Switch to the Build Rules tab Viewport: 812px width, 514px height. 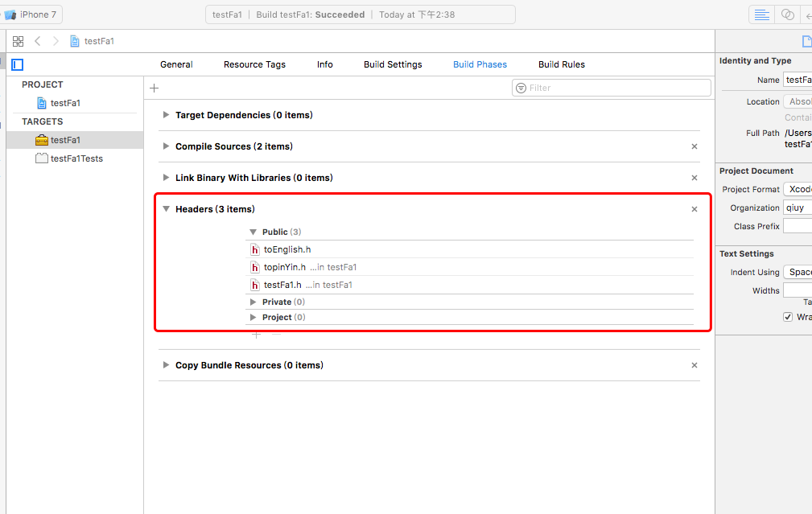coord(562,64)
